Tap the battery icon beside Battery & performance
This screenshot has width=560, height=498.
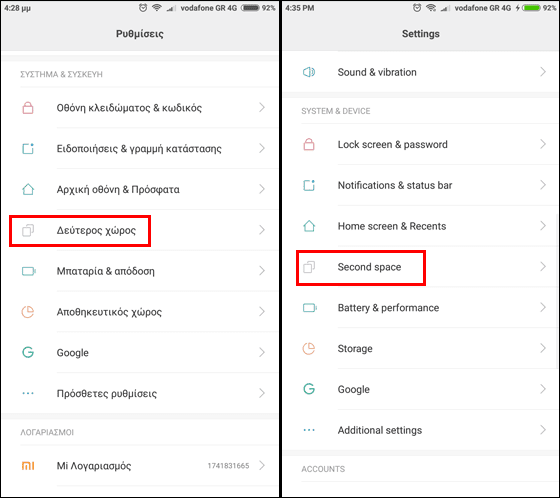pyautogui.click(x=309, y=308)
